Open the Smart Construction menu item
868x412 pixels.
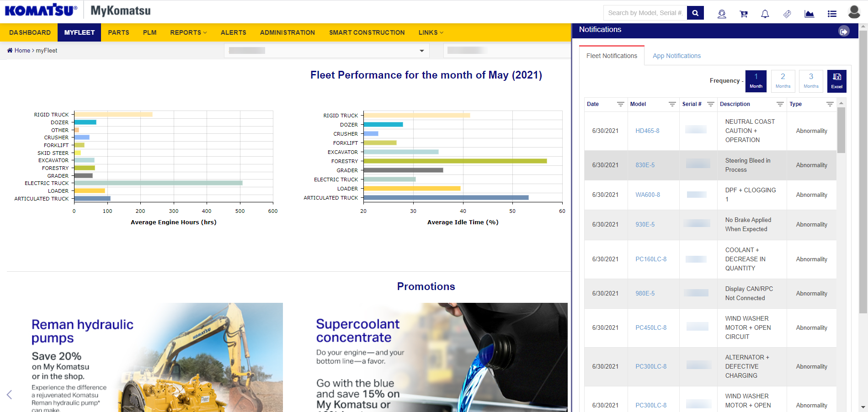click(367, 32)
